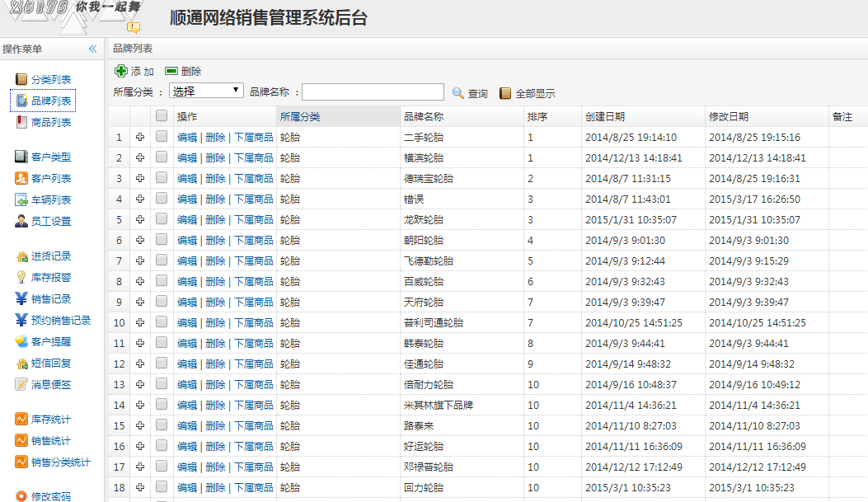The image size is (868, 502).
Task: Check the checkbox for row 1 二手轮胎
Action: pos(162,137)
